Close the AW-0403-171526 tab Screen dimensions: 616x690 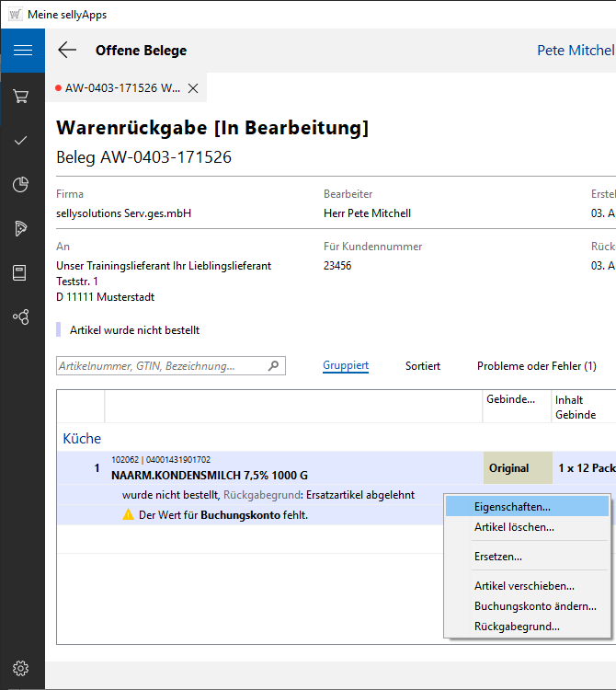(x=193, y=88)
